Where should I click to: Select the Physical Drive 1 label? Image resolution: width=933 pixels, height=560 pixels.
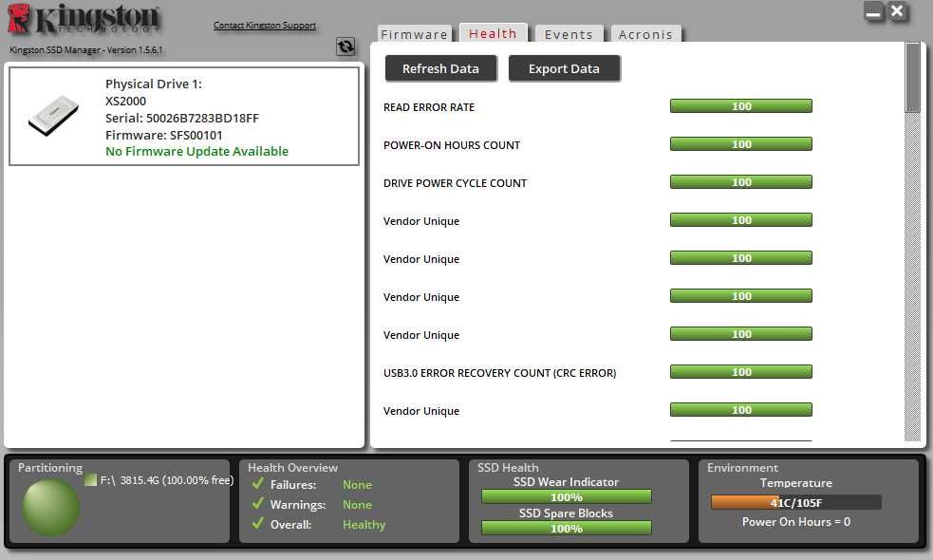point(154,84)
